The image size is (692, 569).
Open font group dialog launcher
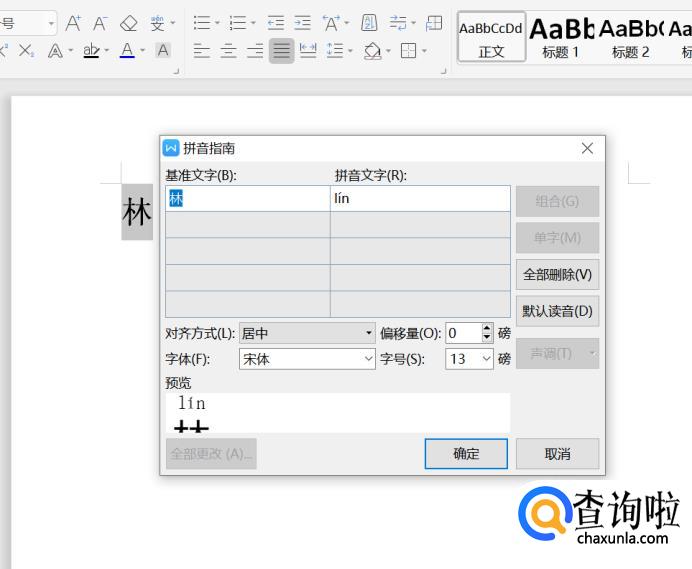tap(176, 71)
